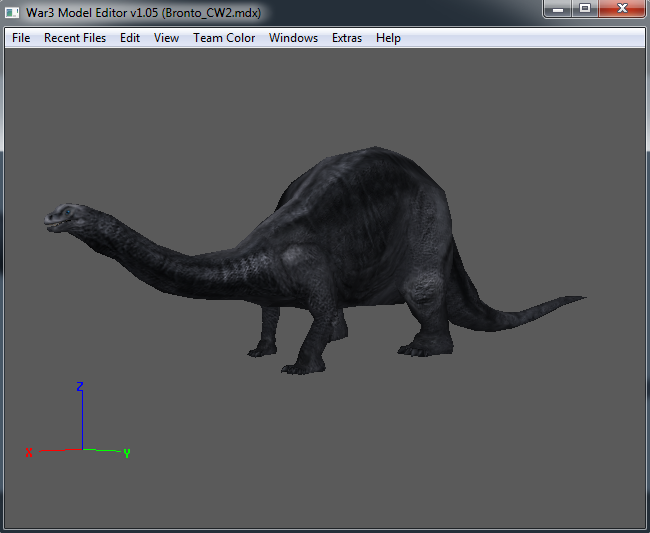Viewport: 650px width, 533px height.
Task: Click the window title text Bronto_CW2.mdx
Action: click(x=211, y=11)
